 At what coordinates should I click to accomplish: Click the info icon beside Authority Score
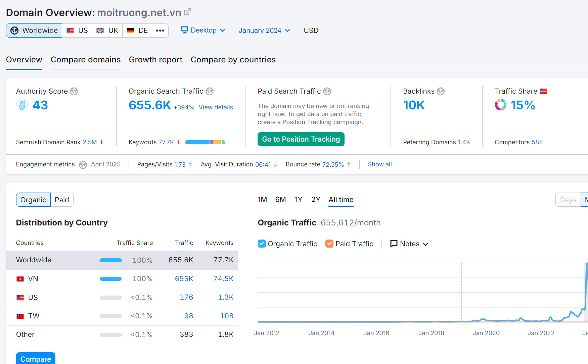pyautogui.click(x=74, y=91)
